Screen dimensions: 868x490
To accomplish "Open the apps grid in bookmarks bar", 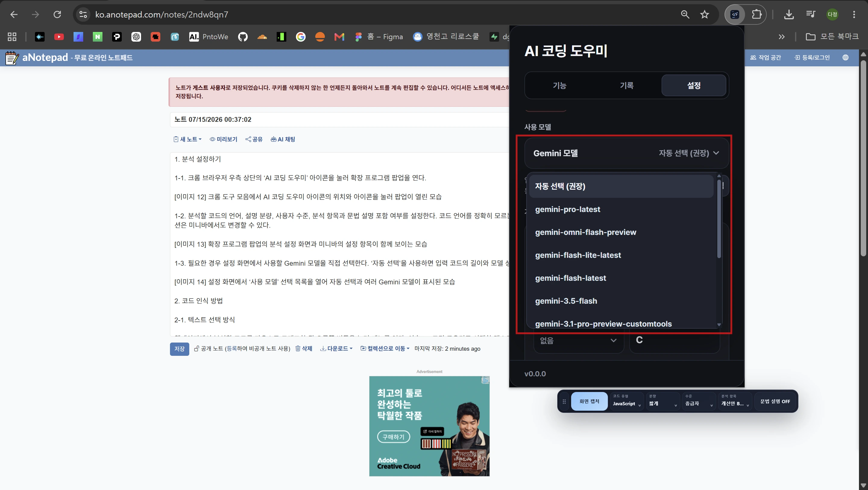I will (x=12, y=37).
